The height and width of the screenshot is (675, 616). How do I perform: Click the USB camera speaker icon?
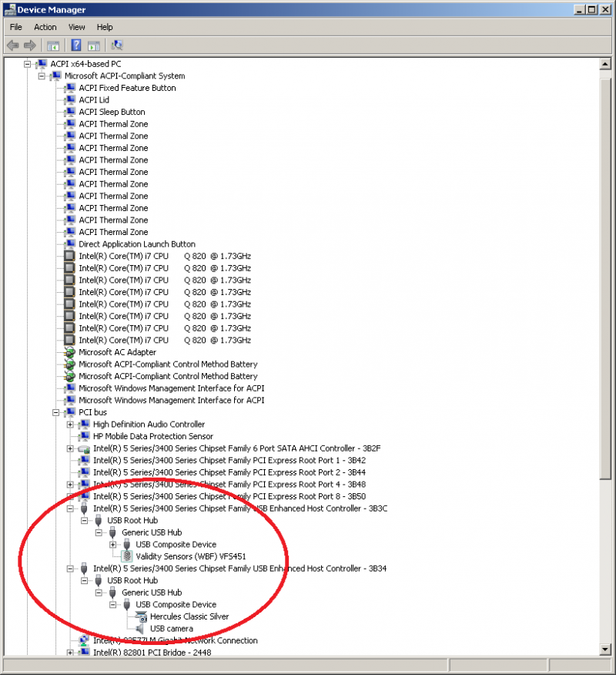(x=140, y=629)
